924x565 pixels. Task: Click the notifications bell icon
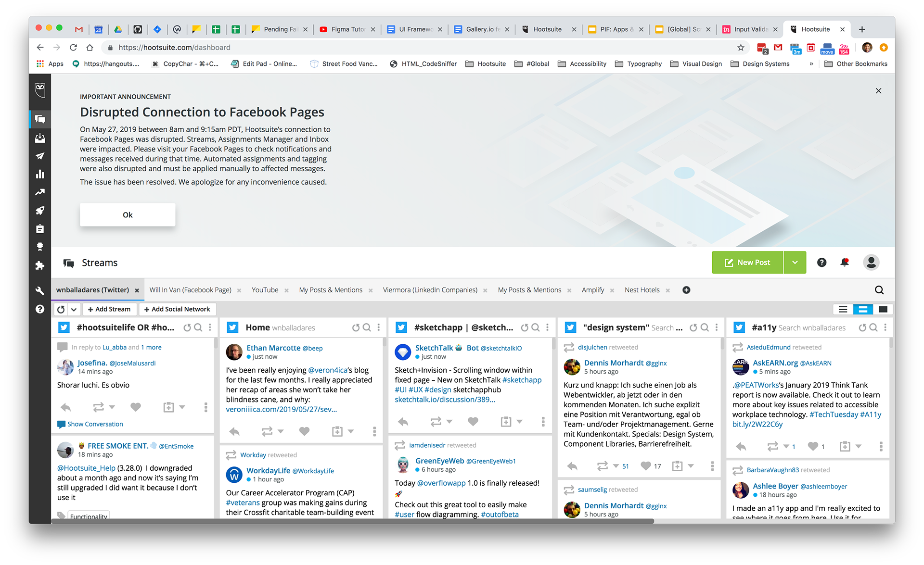[845, 263]
